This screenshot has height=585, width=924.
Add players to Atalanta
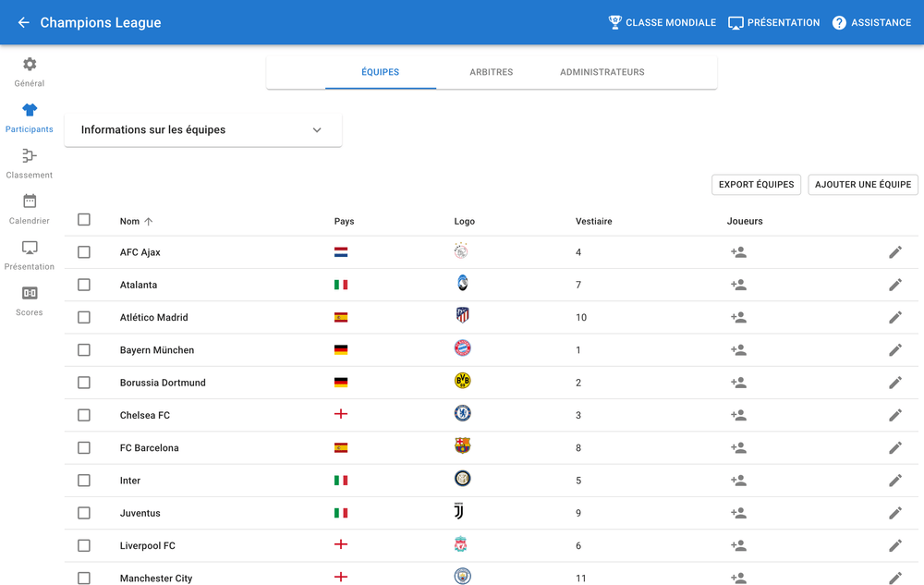click(x=738, y=285)
